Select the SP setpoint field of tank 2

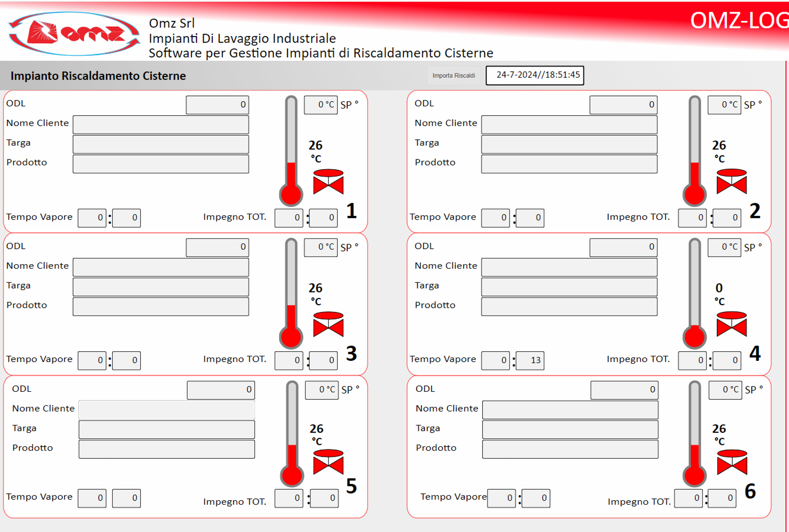(x=724, y=105)
